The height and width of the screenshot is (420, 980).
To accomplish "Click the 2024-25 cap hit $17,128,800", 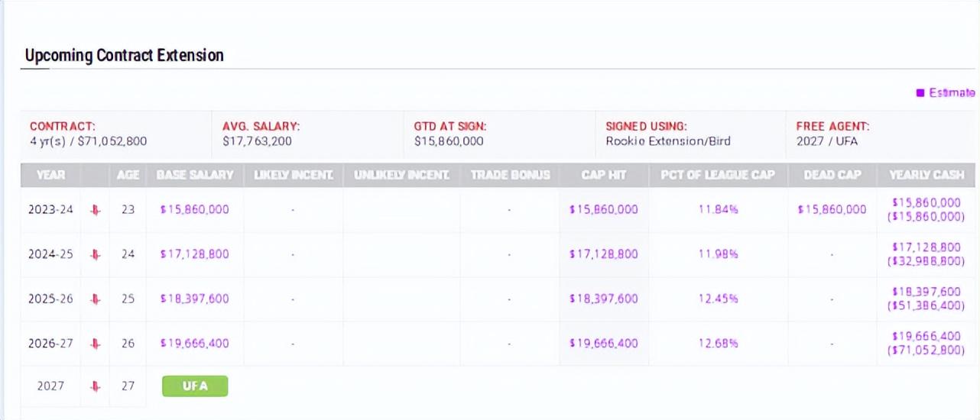I will (603, 254).
